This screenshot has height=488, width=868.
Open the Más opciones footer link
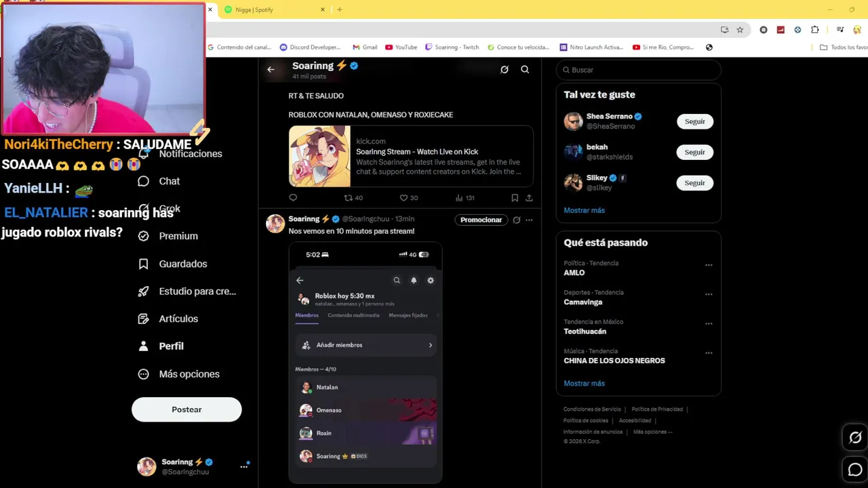653,432
